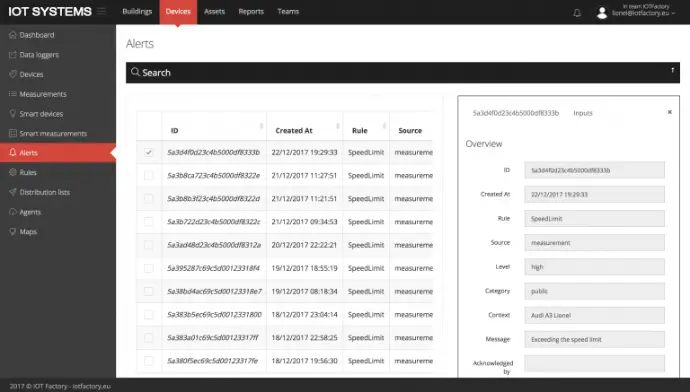Screen dimensions: 690x392
Task: Check alert 5a38bd4ac69c5d00123318e7 checkbox
Action: pos(149,291)
